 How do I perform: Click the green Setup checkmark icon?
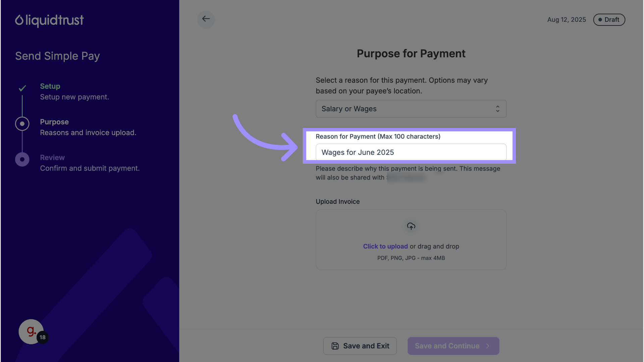[22, 88]
